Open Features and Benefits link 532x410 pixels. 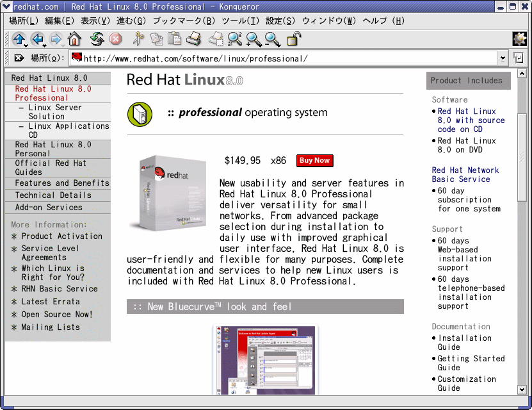tap(62, 183)
